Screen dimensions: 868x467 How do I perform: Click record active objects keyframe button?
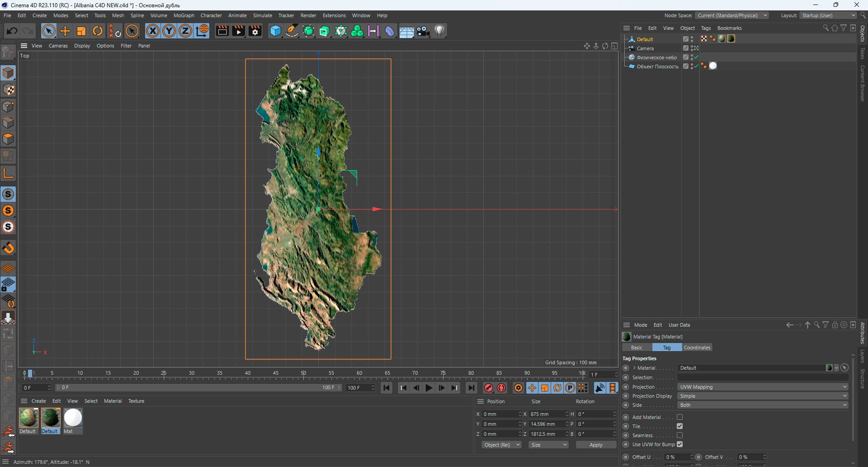click(488, 388)
